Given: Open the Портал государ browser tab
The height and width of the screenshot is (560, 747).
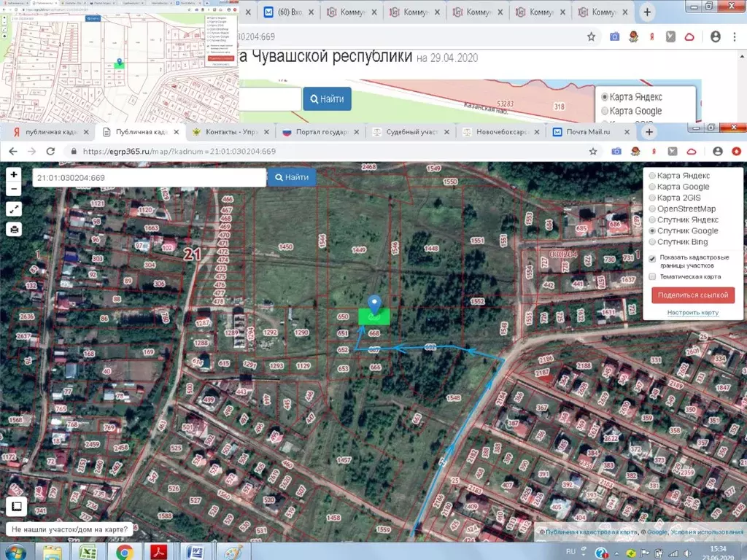Looking at the screenshot, I should 320,132.
